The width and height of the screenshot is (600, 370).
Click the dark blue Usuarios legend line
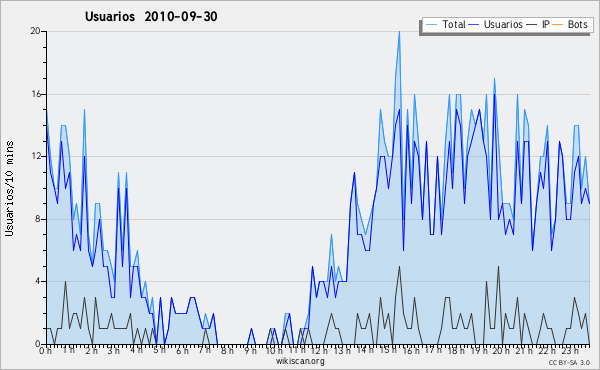coord(474,25)
